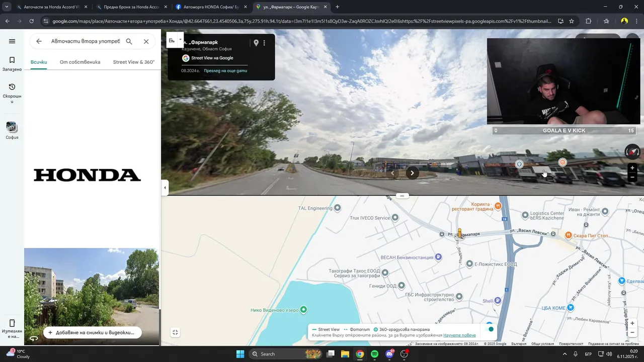Switch keyboard language БГР in tray
The height and width of the screenshot is (362, 644).
588,354
